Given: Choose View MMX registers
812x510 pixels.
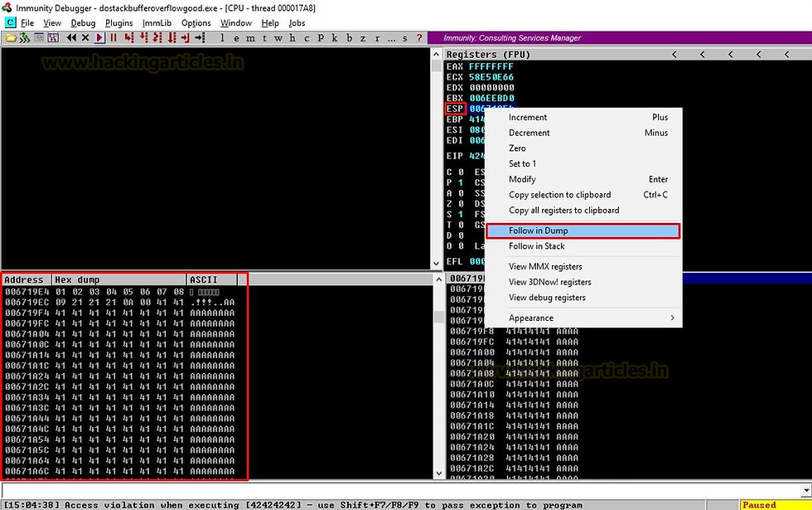Looking at the screenshot, I should point(583,266).
